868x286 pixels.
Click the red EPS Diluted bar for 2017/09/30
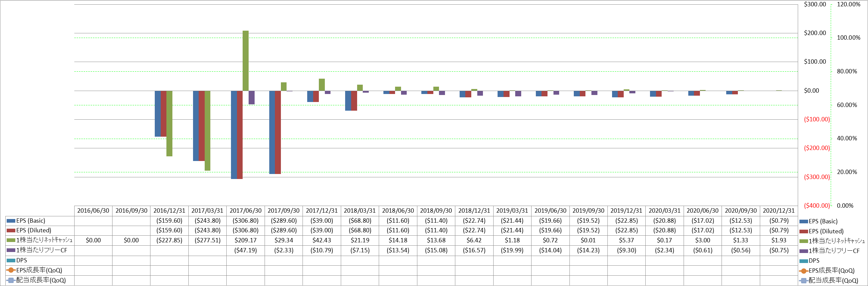click(x=278, y=132)
